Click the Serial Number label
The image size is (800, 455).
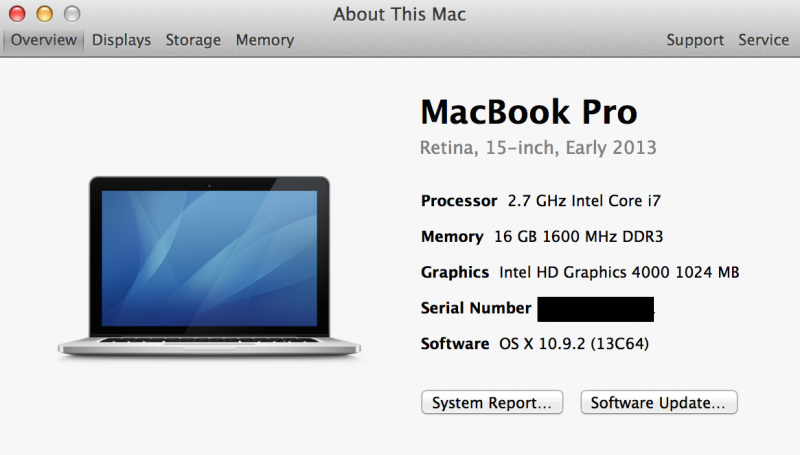pos(476,308)
